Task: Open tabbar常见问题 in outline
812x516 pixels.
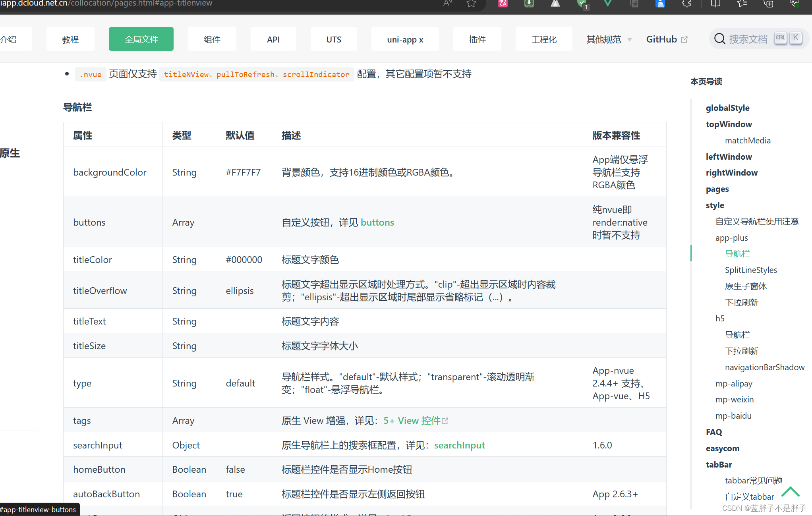Action: click(x=754, y=480)
